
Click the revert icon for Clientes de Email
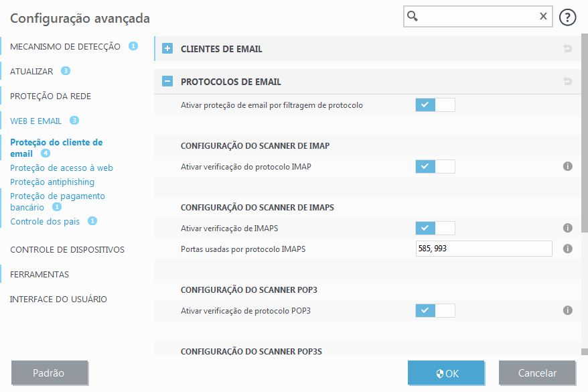569,48
